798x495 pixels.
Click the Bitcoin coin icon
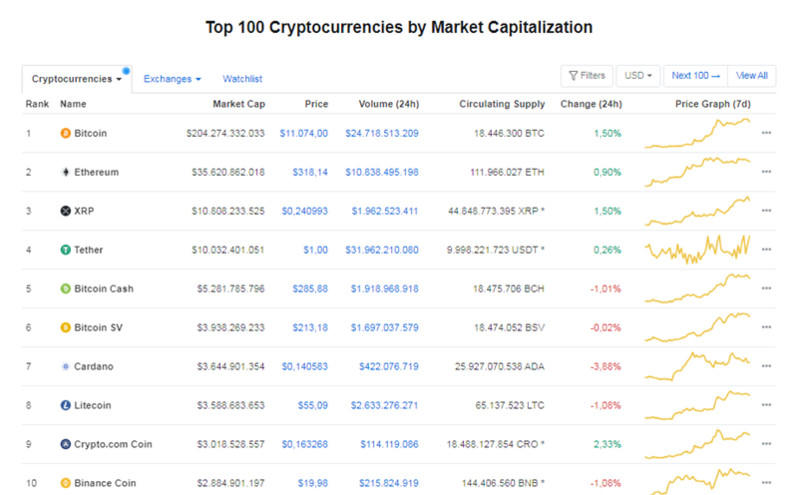click(x=66, y=133)
